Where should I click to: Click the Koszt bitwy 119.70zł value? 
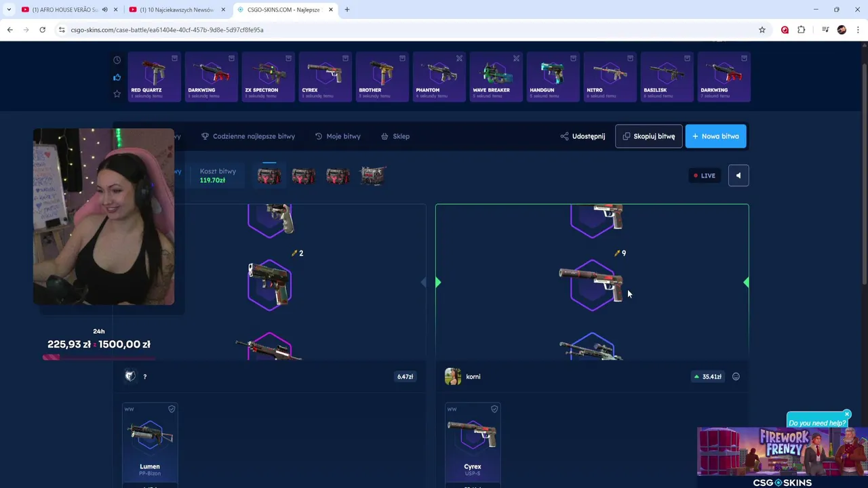click(212, 180)
